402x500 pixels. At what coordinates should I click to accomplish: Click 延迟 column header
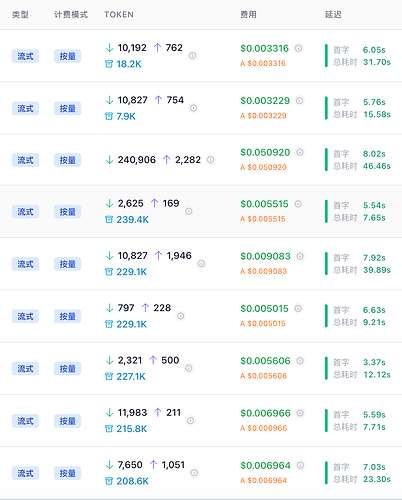coord(333,15)
